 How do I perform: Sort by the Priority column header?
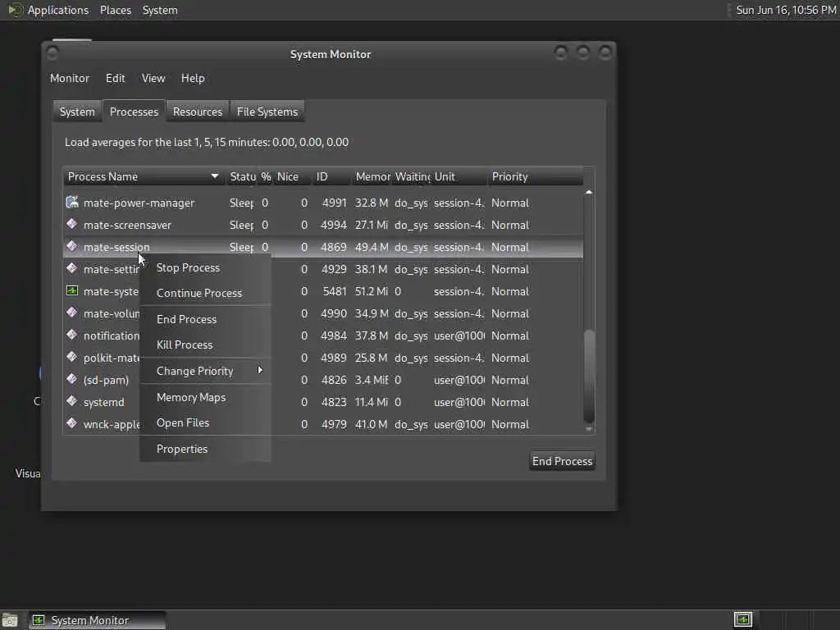(536, 176)
